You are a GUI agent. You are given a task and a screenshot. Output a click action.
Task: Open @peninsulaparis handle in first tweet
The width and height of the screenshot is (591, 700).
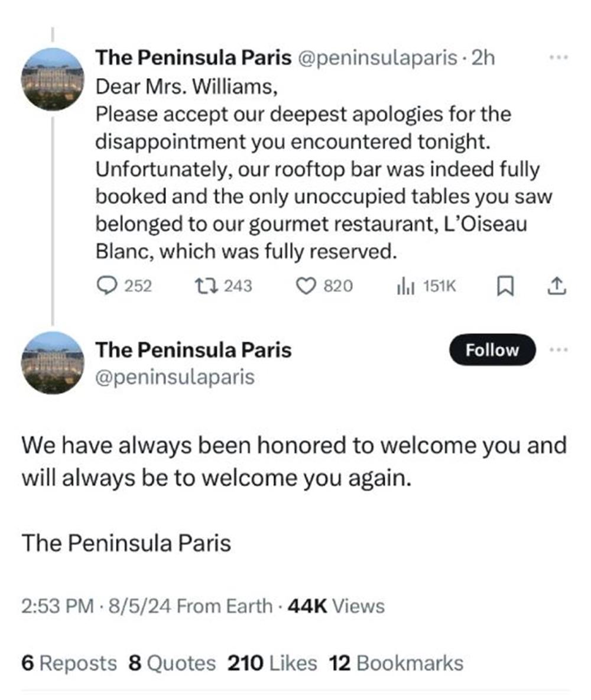(x=379, y=58)
